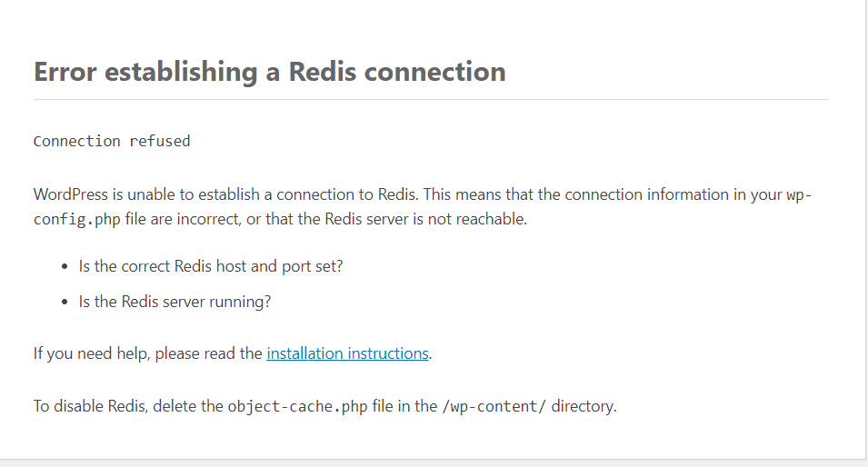Click the word "directory" ending the last line
Screen dimensions: 868x467
coord(583,407)
